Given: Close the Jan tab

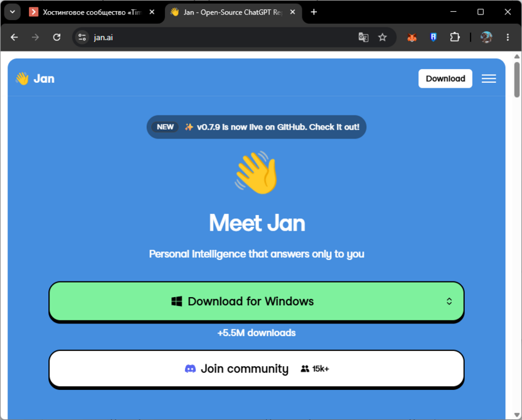Looking at the screenshot, I should (292, 12).
